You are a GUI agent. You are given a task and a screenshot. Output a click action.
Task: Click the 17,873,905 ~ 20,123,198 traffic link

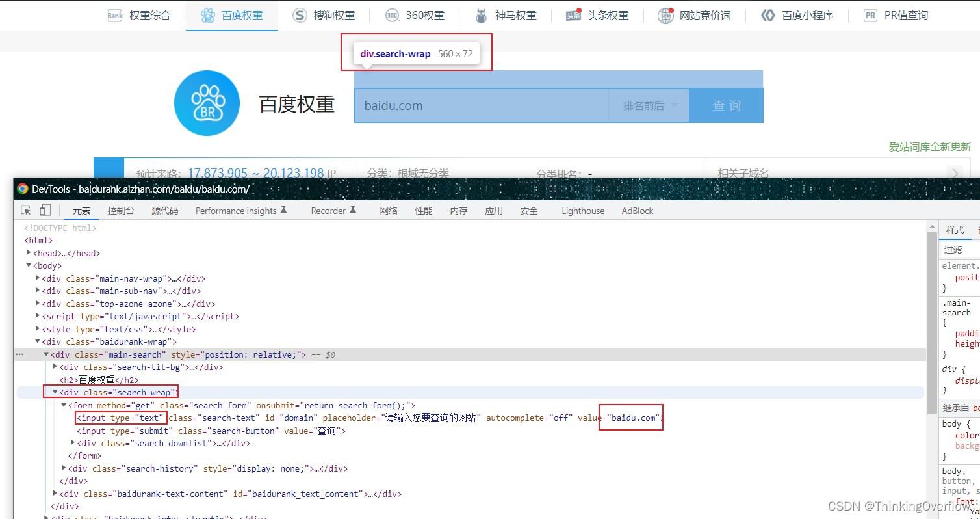256,173
